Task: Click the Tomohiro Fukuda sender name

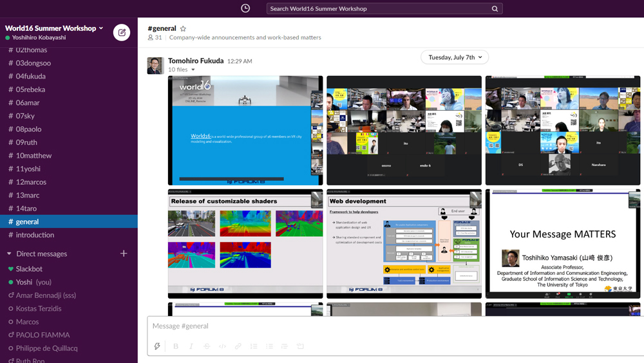Action: click(196, 60)
